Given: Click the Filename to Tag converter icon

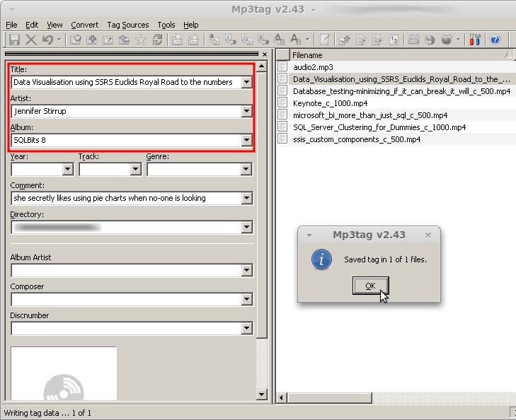Looking at the screenshot, I should click(x=230, y=40).
